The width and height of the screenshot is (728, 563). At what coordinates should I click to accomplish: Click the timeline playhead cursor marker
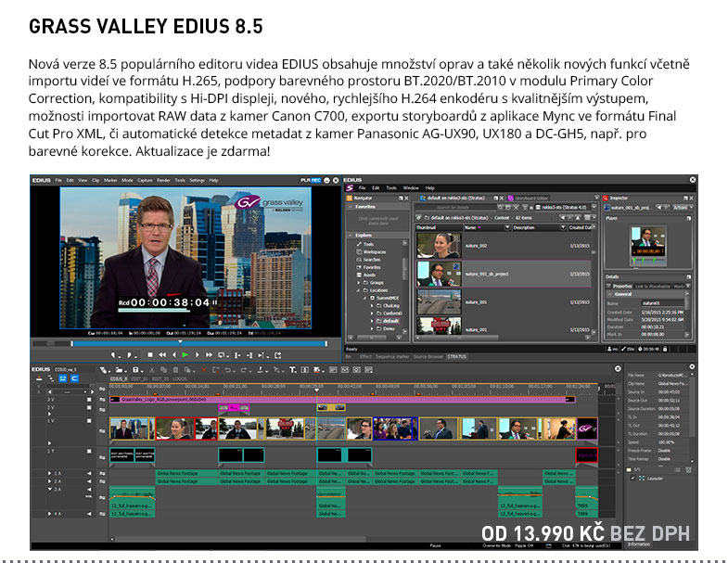tap(317, 390)
